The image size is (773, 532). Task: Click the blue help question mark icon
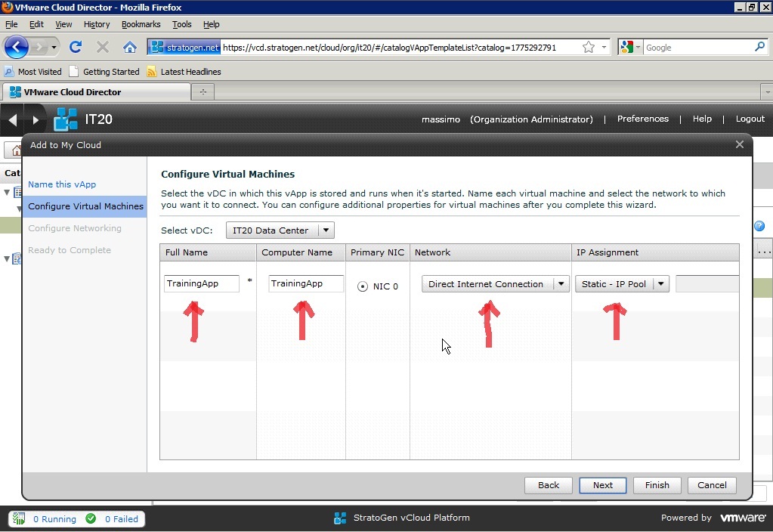pyautogui.click(x=759, y=226)
